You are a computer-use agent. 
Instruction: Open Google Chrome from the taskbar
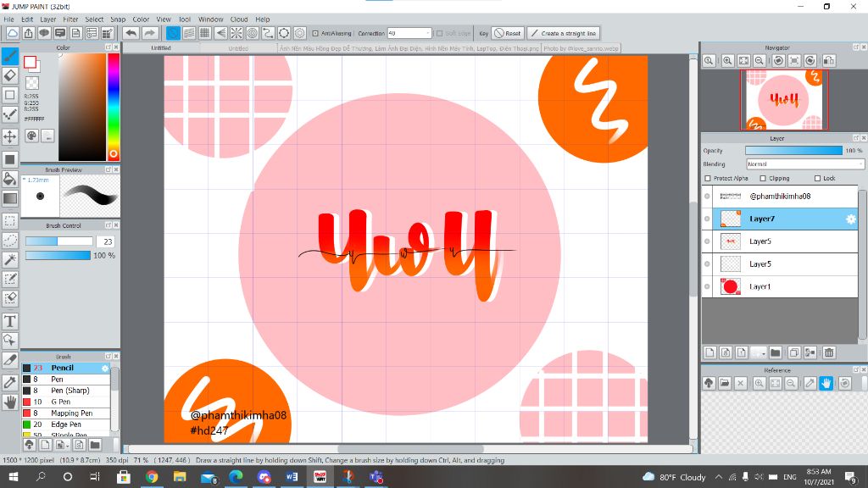pos(151,476)
